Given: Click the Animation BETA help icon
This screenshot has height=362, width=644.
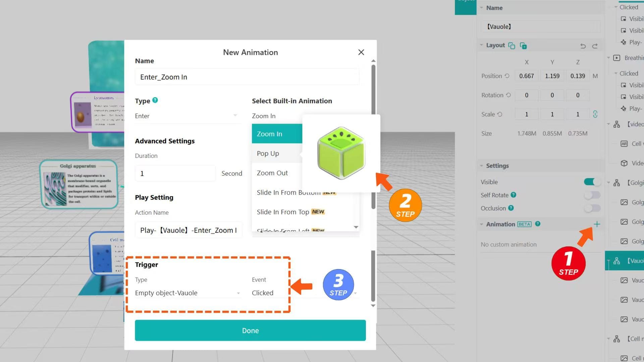Looking at the screenshot, I should [x=538, y=224].
